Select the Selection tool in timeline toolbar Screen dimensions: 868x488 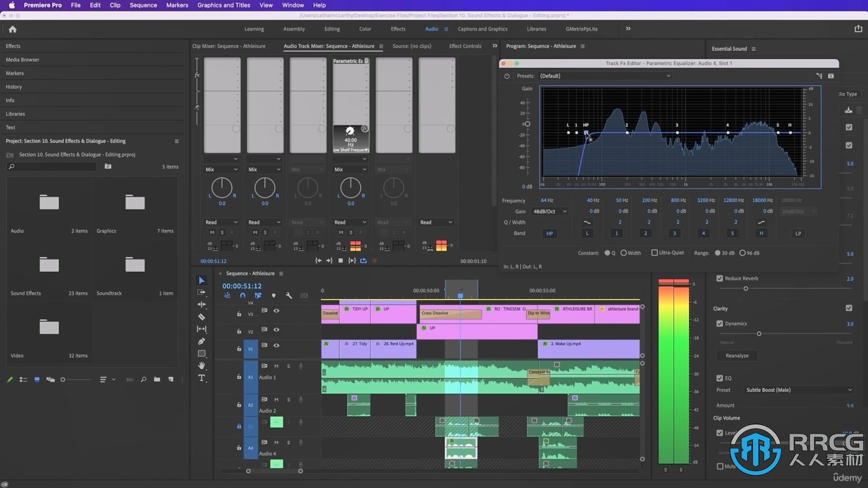pyautogui.click(x=201, y=281)
